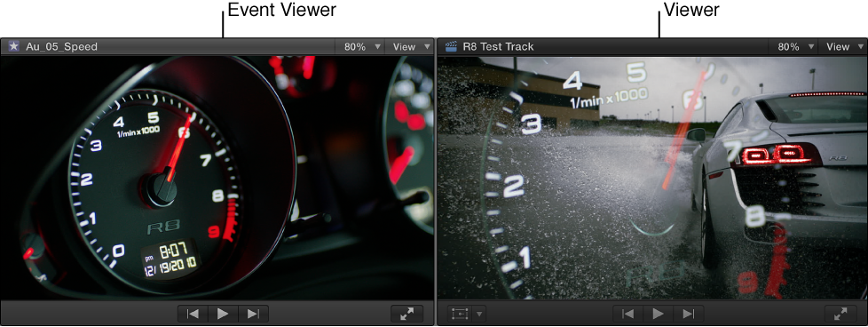Open the Transform tool dropdown arrow
Viewport: 868px width, 327px height.
(x=479, y=315)
